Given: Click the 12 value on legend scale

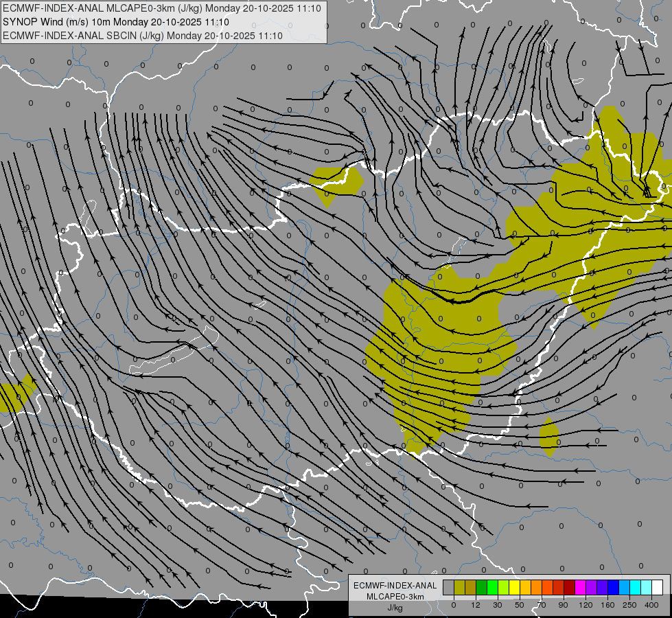Looking at the screenshot, I should [x=476, y=605].
